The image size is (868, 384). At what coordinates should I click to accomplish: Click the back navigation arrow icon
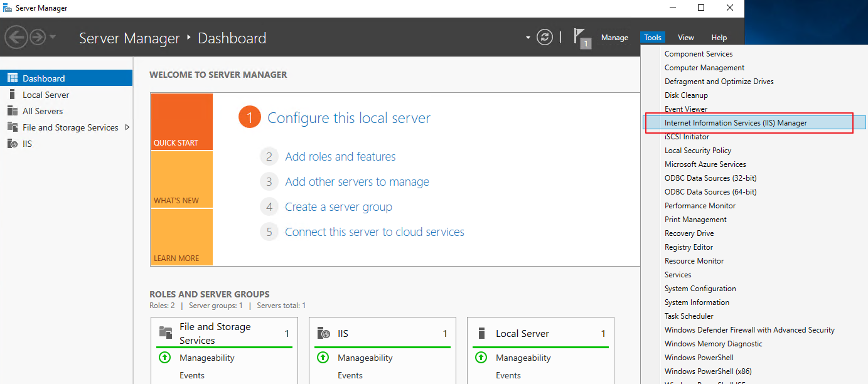(x=16, y=38)
